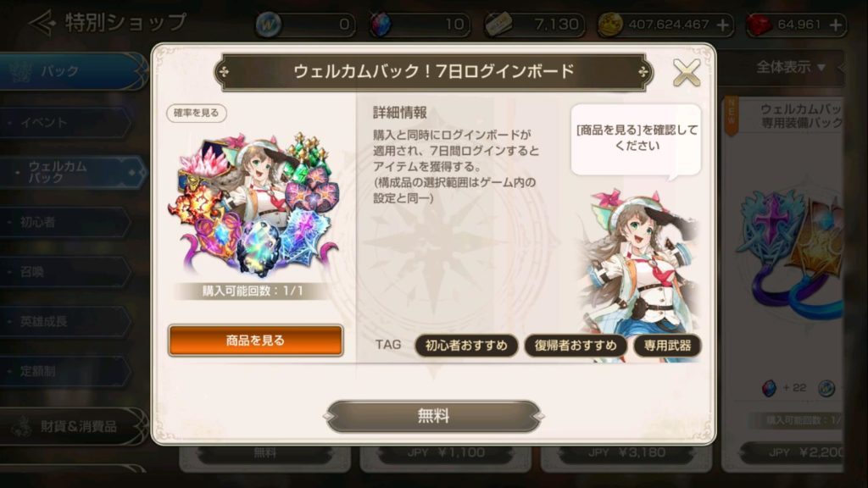Image resolution: width=868 pixels, height=488 pixels.
Task: Open the 全体表示 dropdown filter
Action: [791, 68]
